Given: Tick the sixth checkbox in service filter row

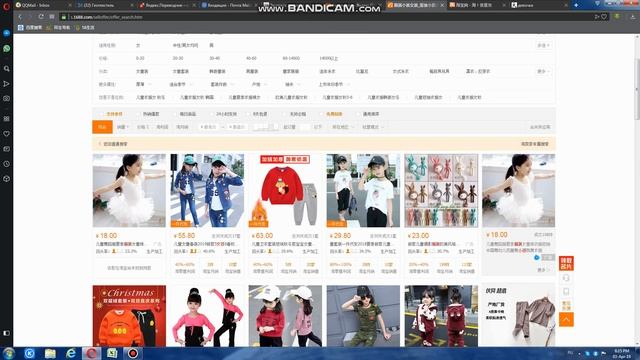Looking at the screenshot, I should [x=285, y=114].
